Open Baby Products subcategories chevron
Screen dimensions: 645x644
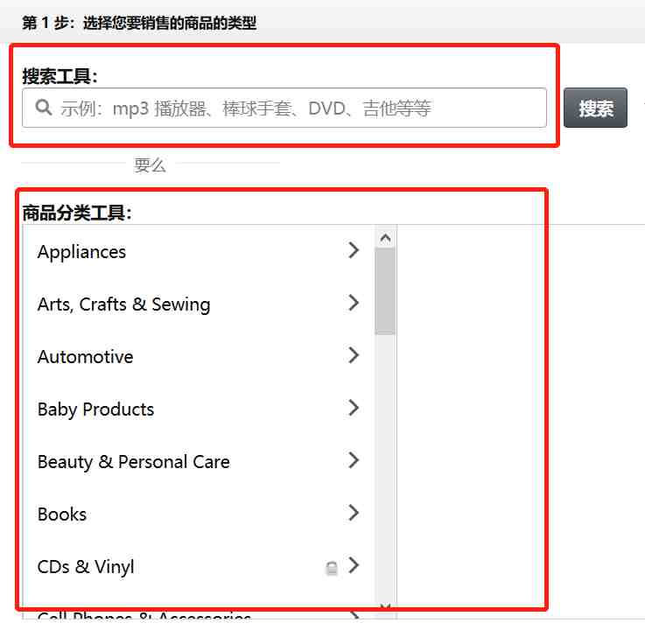[354, 408]
